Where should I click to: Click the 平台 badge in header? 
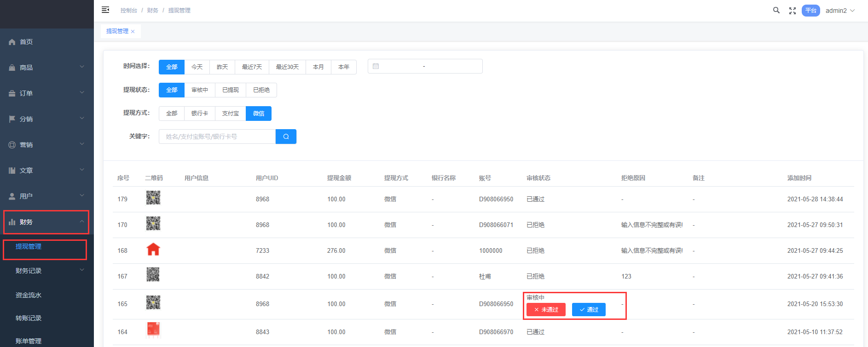(x=811, y=11)
